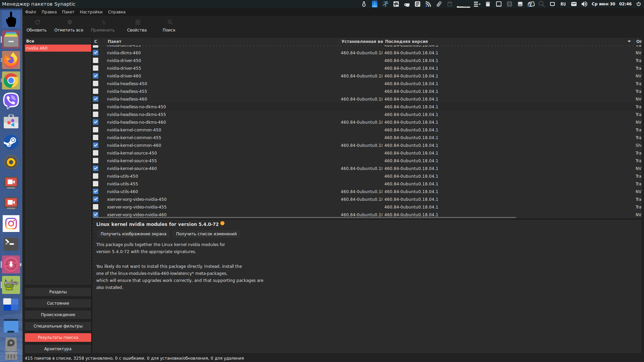The height and width of the screenshot is (362, 644).
Task: Open the Пакет menu
Action: [x=68, y=12]
